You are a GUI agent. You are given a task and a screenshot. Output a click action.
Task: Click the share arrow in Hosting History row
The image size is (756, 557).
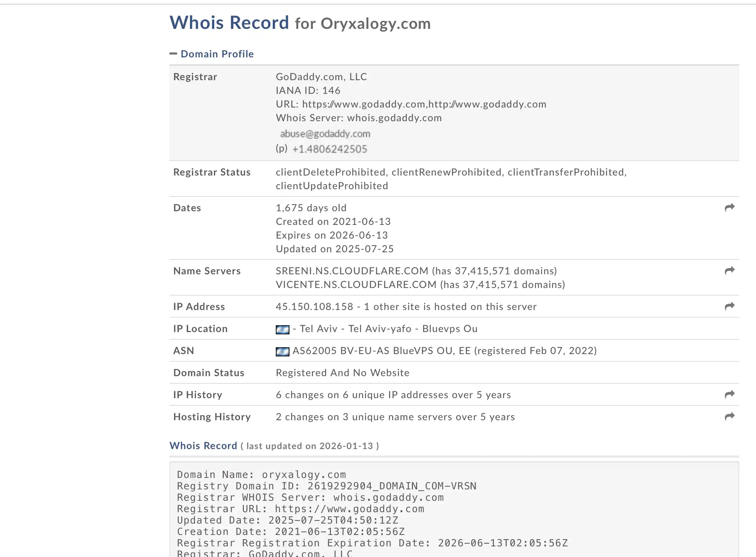point(729,416)
